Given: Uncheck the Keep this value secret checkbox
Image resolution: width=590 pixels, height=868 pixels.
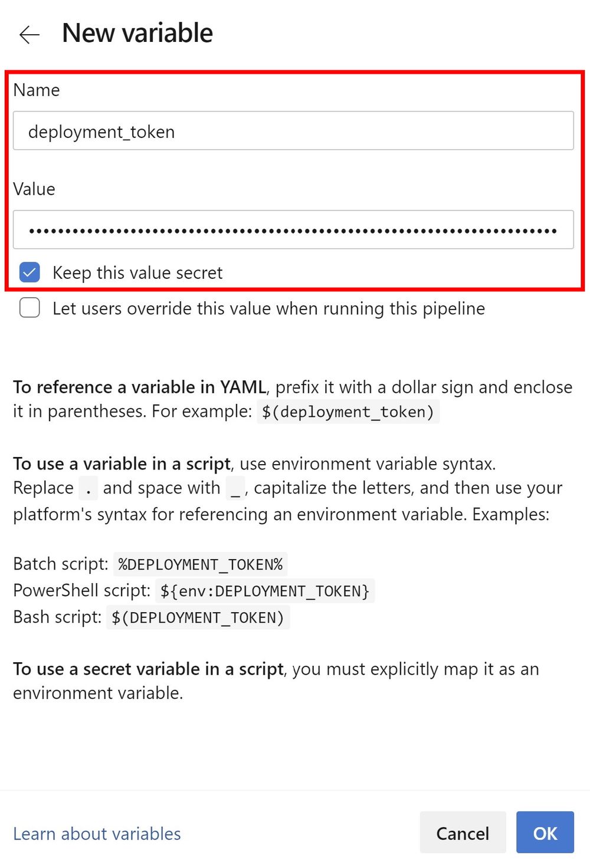Looking at the screenshot, I should (x=29, y=272).
